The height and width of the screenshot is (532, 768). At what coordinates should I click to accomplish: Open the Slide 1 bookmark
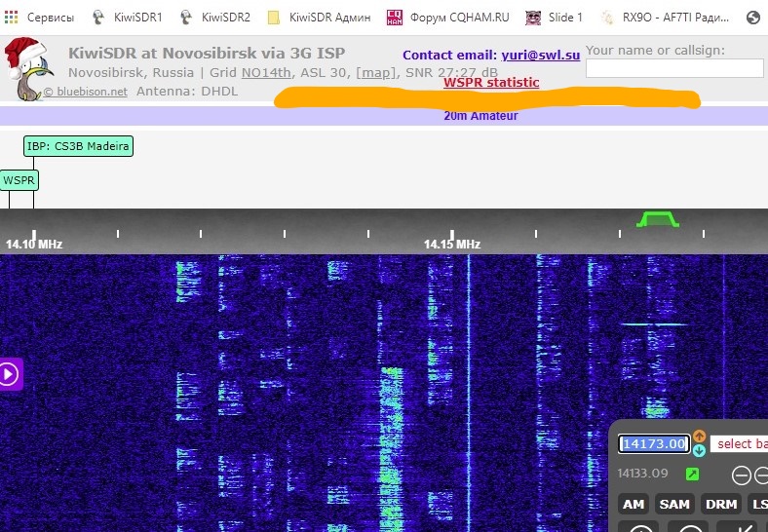[x=554, y=17]
